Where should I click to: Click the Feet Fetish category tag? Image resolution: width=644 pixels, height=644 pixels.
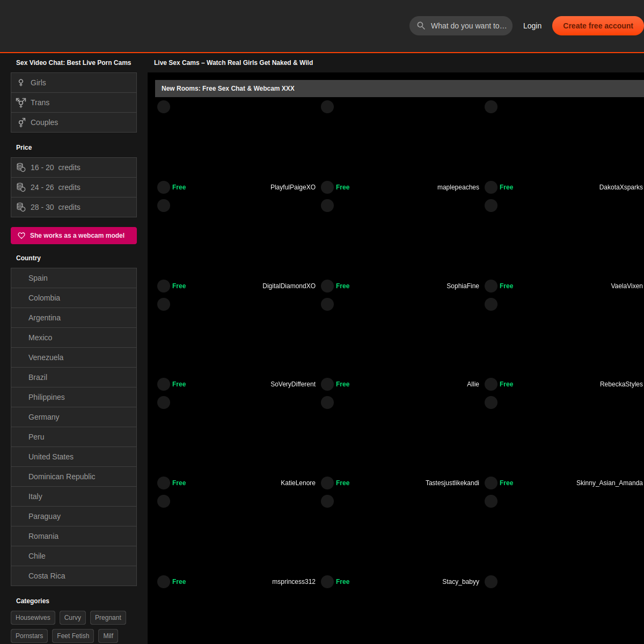73,636
